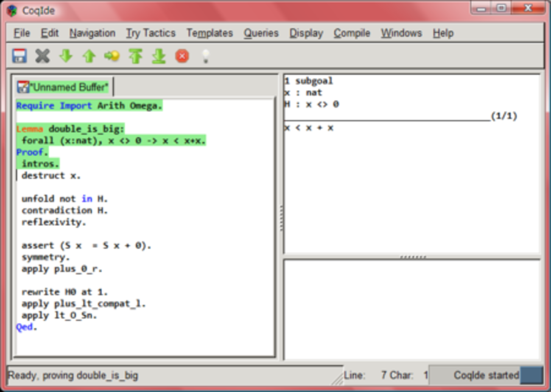
Task: Click the Go to cursor icon
Action: (x=112, y=56)
